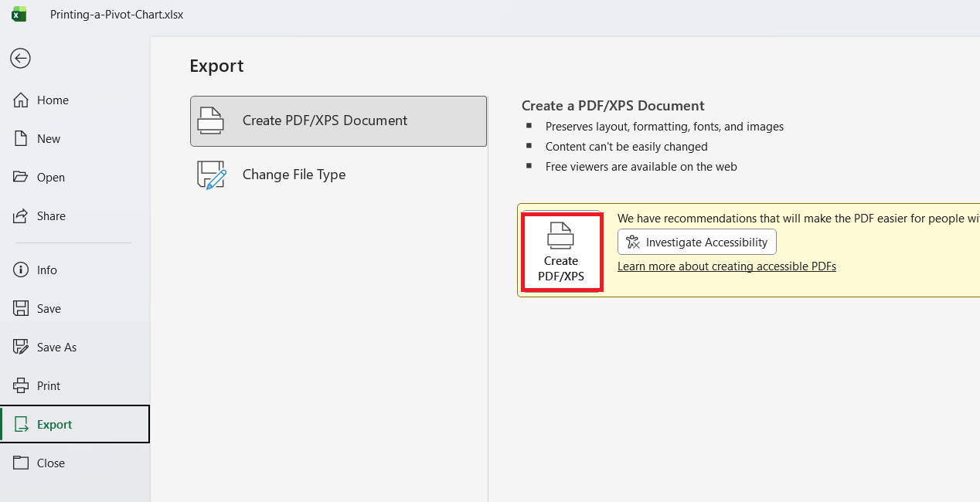Click the Excel logo in title bar
Viewport: 980px width, 502px height.
coord(19,14)
